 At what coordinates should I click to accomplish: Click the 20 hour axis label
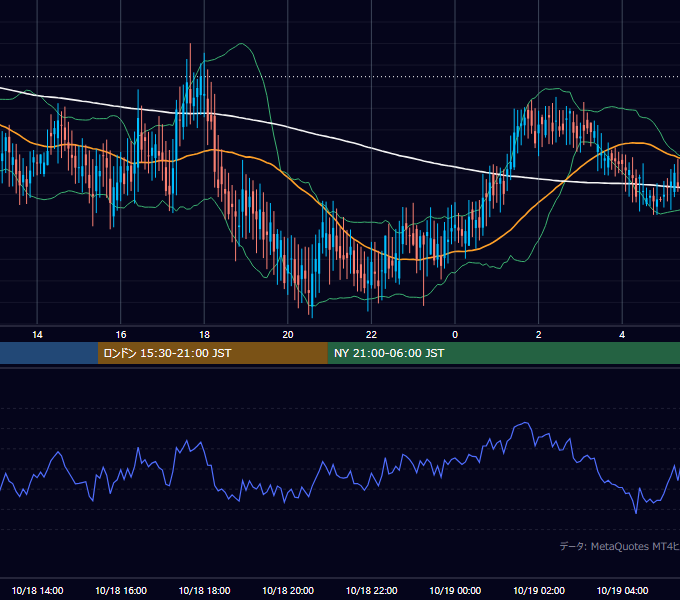tap(288, 335)
